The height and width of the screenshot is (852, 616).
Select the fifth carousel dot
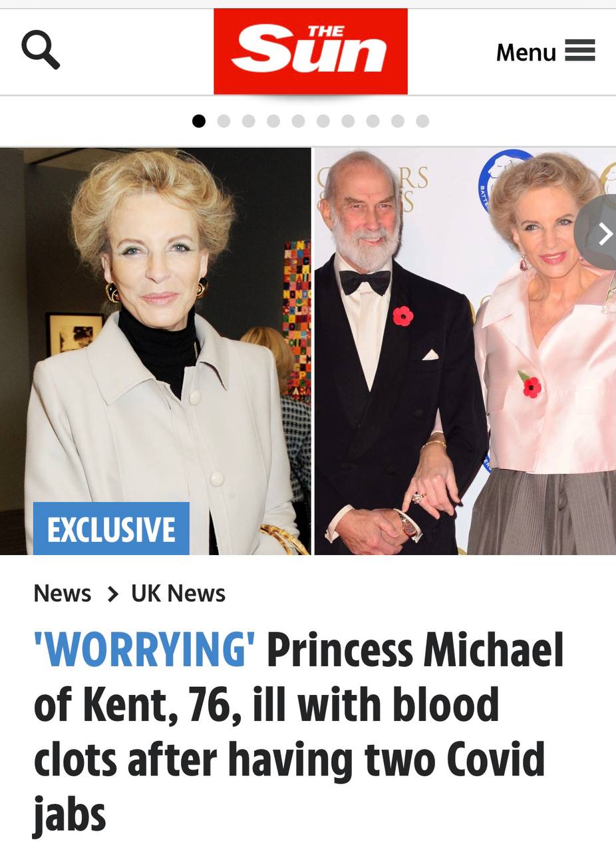pos(298,120)
